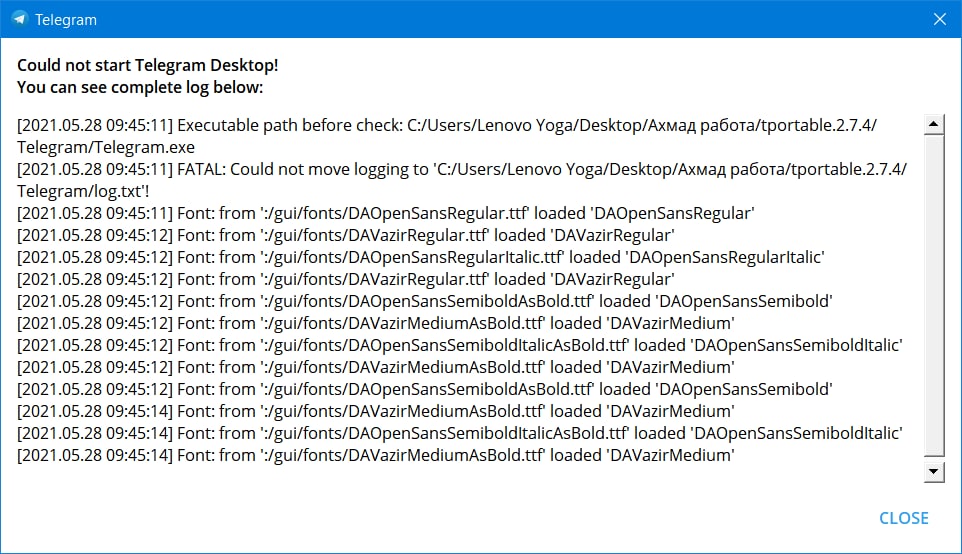Viewport: 962px width, 554px height.
Task: Click the "Telegram" window title text
Action: [66, 19]
